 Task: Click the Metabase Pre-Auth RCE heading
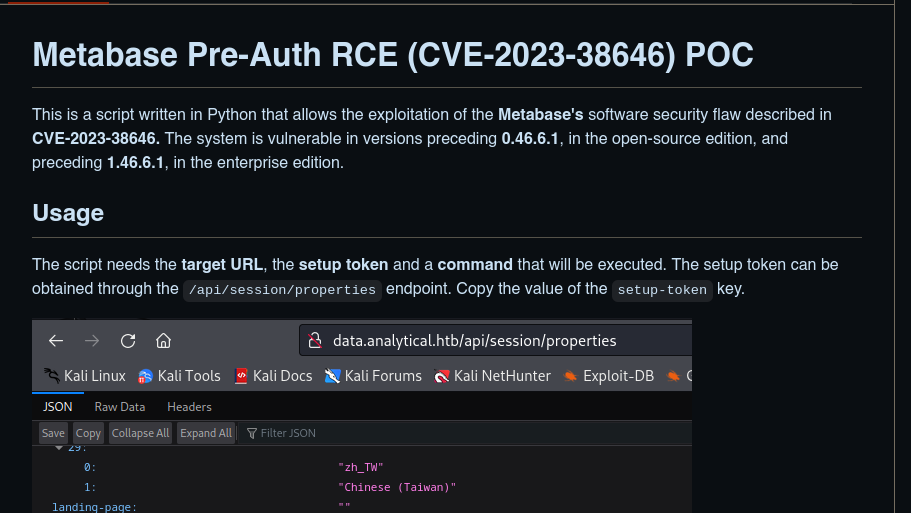(393, 55)
